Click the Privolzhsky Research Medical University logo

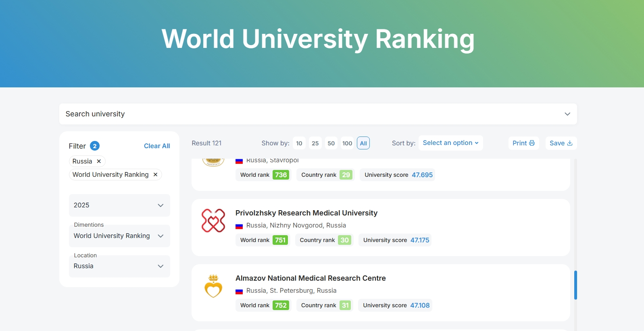(x=213, y=221)
